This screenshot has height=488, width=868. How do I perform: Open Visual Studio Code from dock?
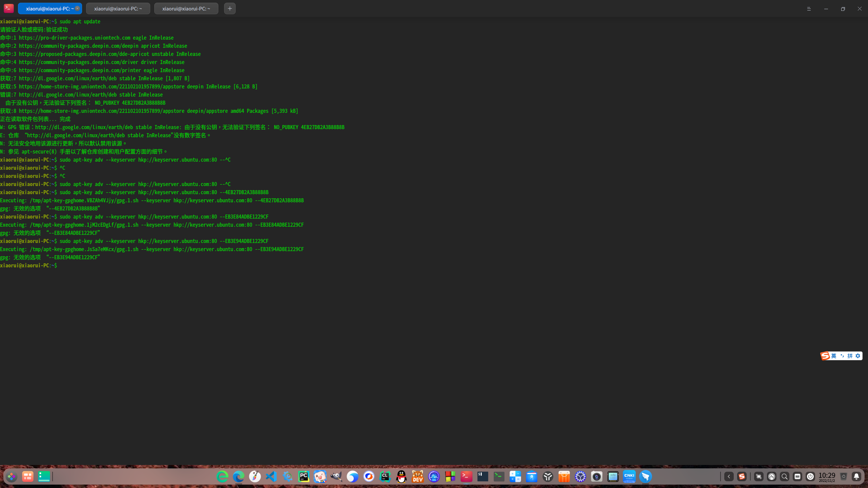pos(271,477)
